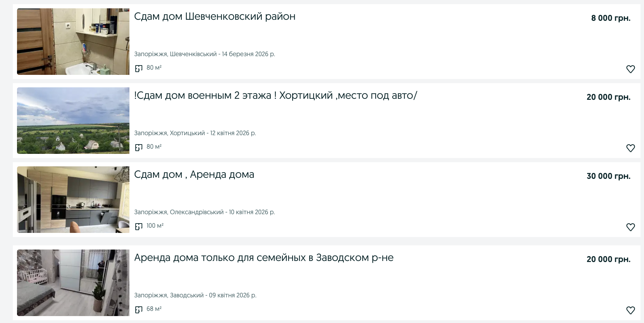Click 'Запоріжжя, Заводський - 09 квітня' location text

click(195, 295)
